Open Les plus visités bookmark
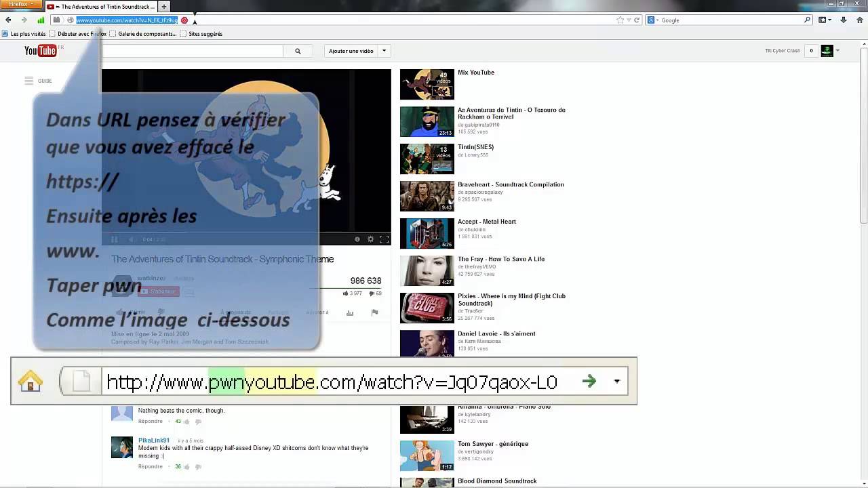 (x=24, y=34)
